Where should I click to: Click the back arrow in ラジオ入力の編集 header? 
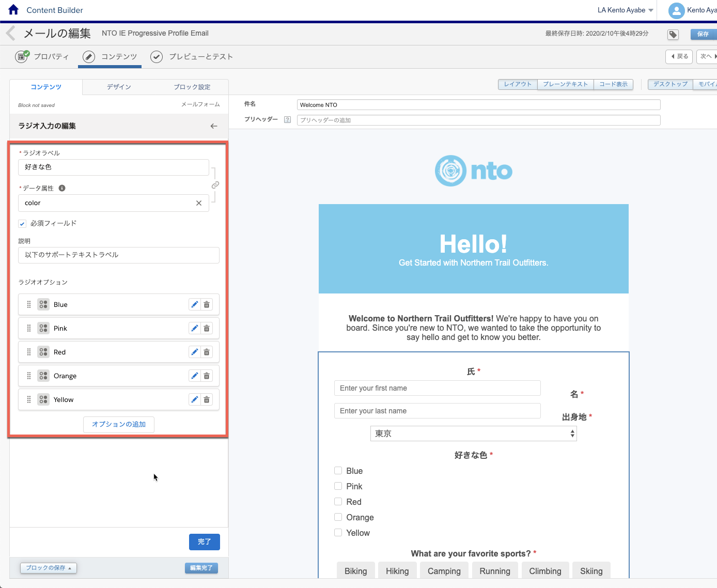(214, 126)
